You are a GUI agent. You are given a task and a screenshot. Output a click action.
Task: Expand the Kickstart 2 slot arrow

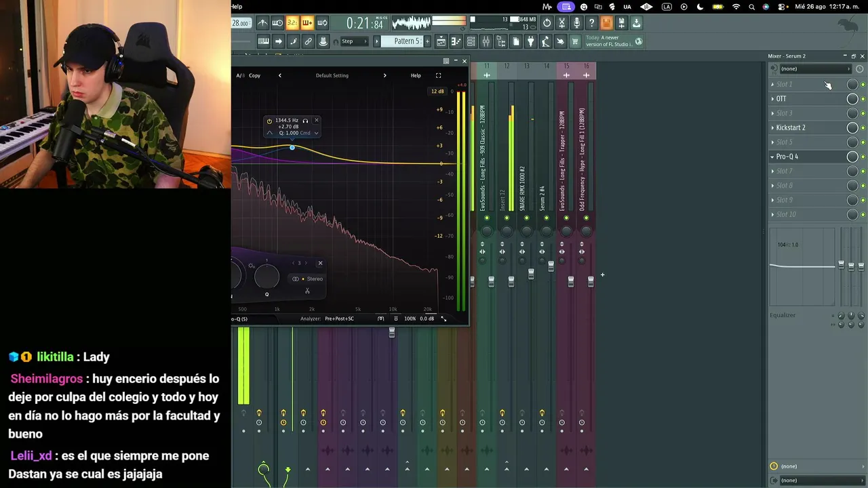[x=772, y=128]
